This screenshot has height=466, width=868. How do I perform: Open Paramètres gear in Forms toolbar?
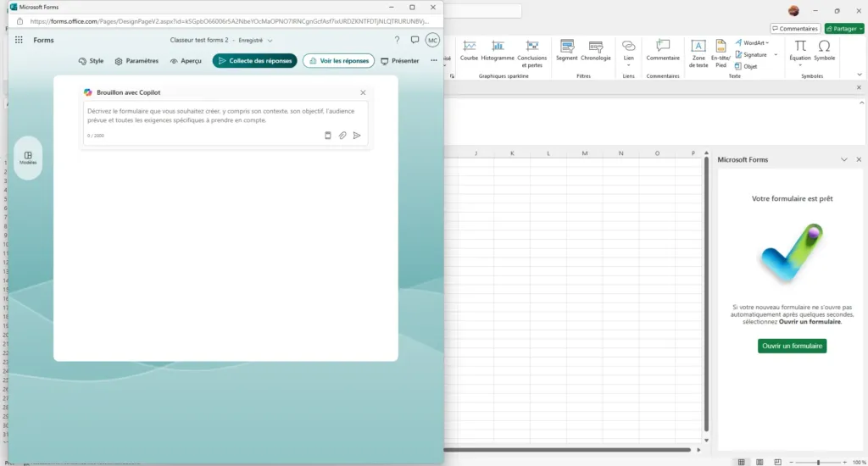click(x=136, y=61)
